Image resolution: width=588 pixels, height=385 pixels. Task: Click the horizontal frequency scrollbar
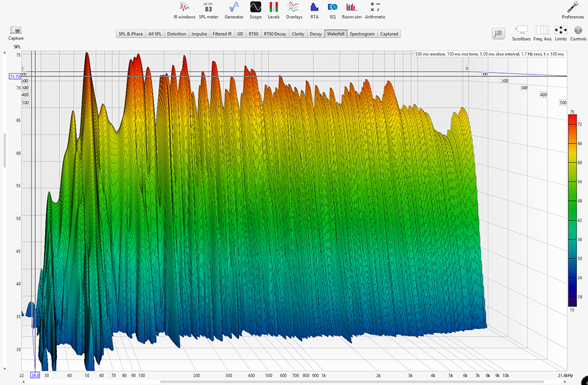(294, 382)
